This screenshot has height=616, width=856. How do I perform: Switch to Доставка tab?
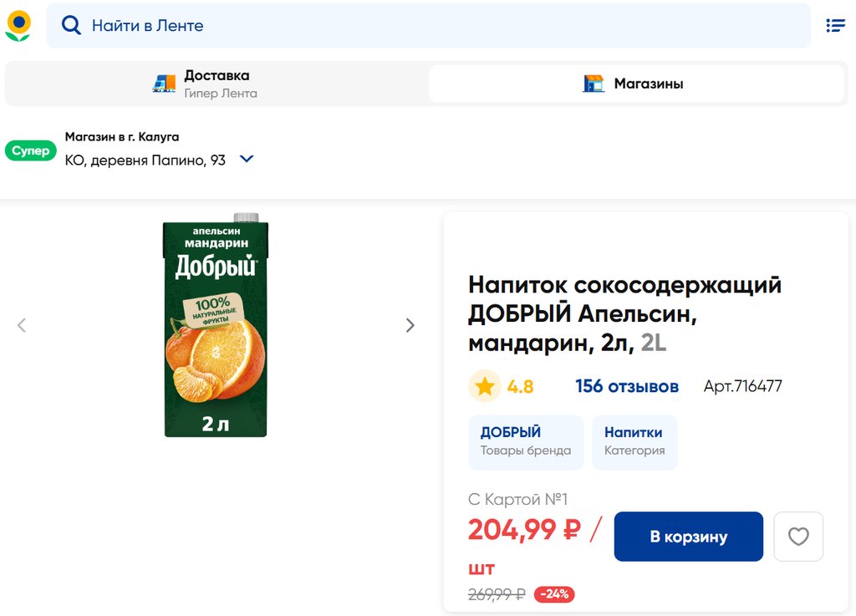pyautogui.click(x=217, y=84)
